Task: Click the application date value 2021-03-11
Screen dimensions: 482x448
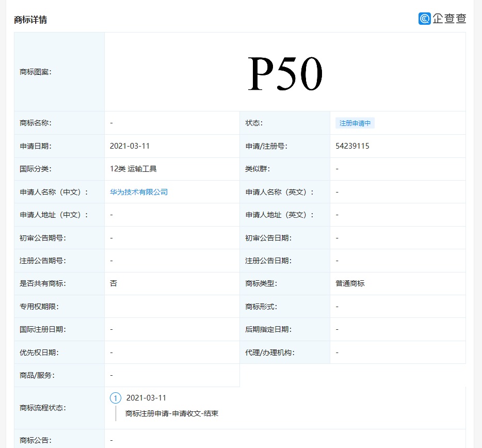Action: [x=130, y=146]
